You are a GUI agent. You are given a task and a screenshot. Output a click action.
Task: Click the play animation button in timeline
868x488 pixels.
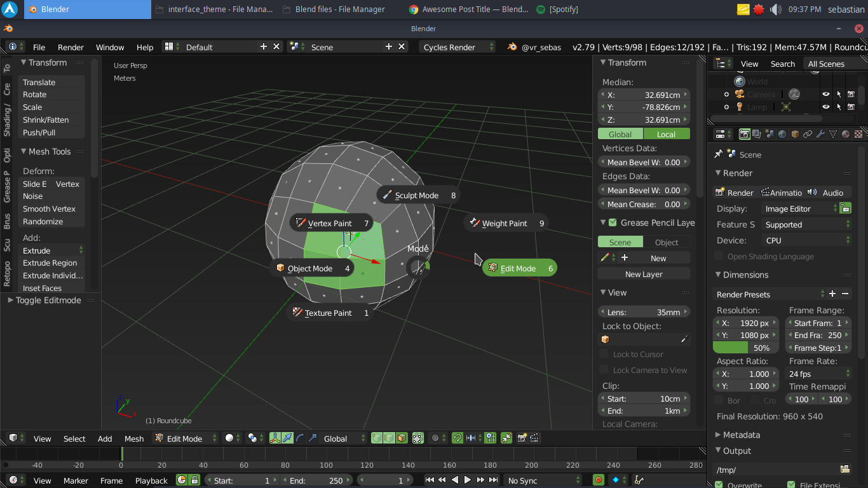[468, 480]
